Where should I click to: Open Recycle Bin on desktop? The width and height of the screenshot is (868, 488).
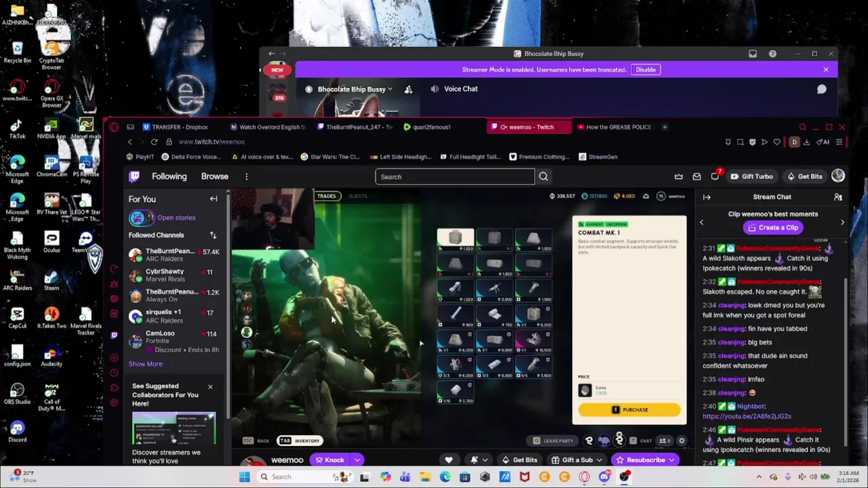(17, 52)
